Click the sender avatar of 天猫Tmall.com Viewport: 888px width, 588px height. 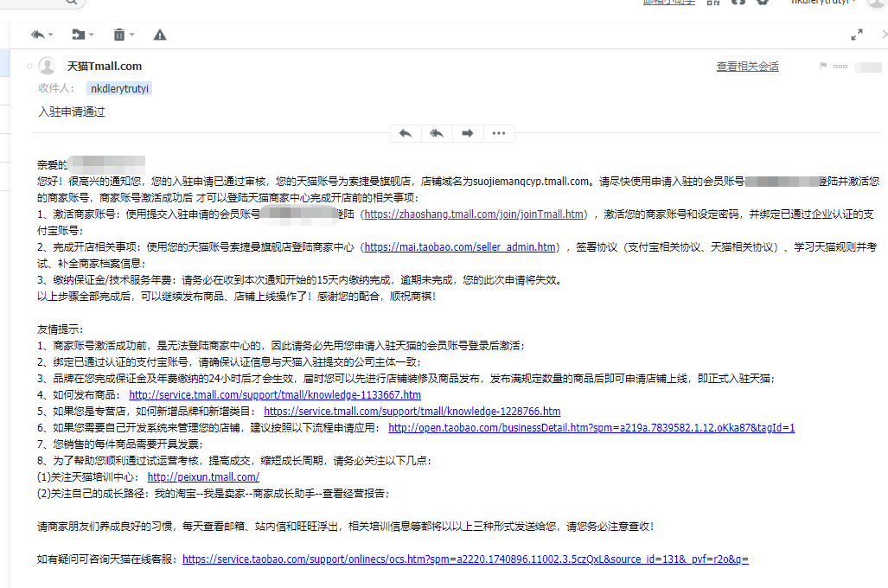pyautogui.click(x=47, y=66)
